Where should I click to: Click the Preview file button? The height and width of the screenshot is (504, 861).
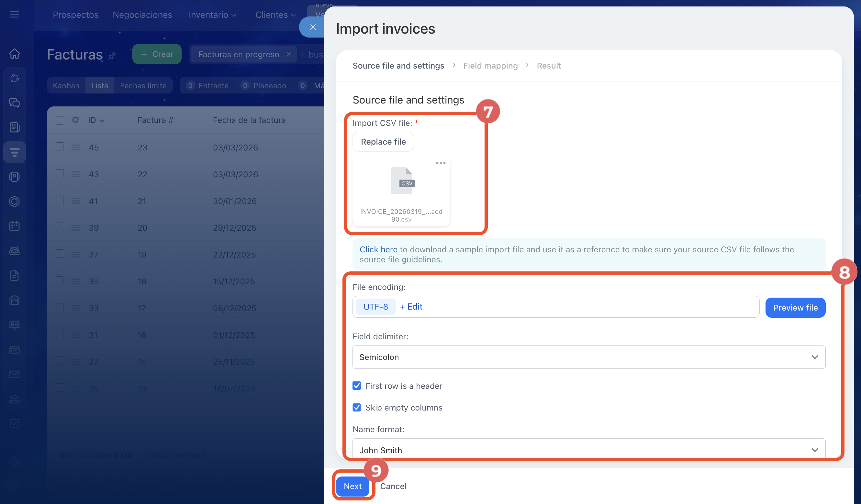pyautogui.click(x=795, y=308)
